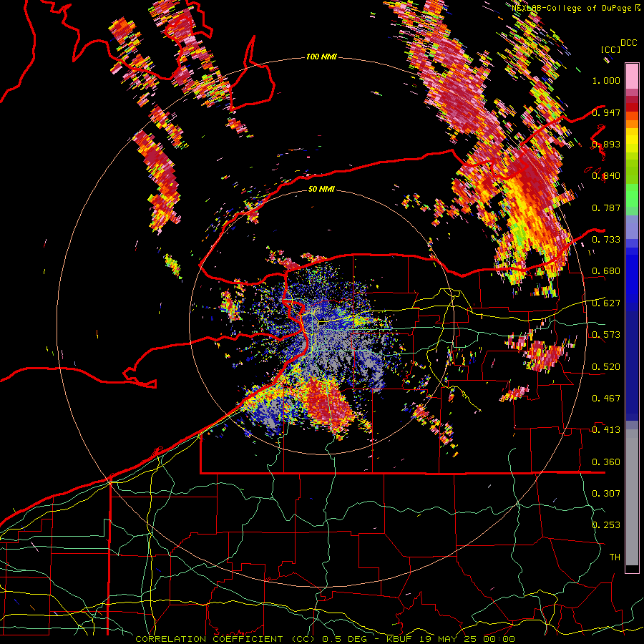This screenshot has height=644, width=644.
Task: Click the 0.360 scale value
Action: pyautogui.click(x=606, y=462)
